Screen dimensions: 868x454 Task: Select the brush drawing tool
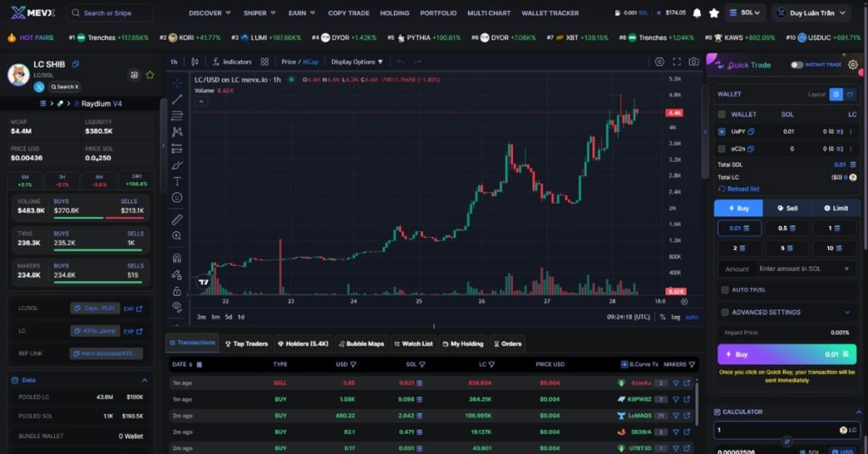(177, 165)
